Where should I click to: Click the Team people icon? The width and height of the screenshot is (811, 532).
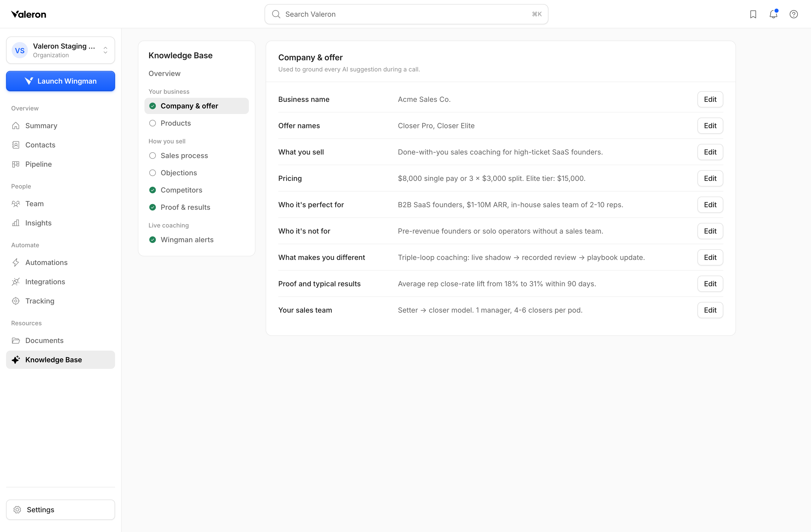click(16, 204)
